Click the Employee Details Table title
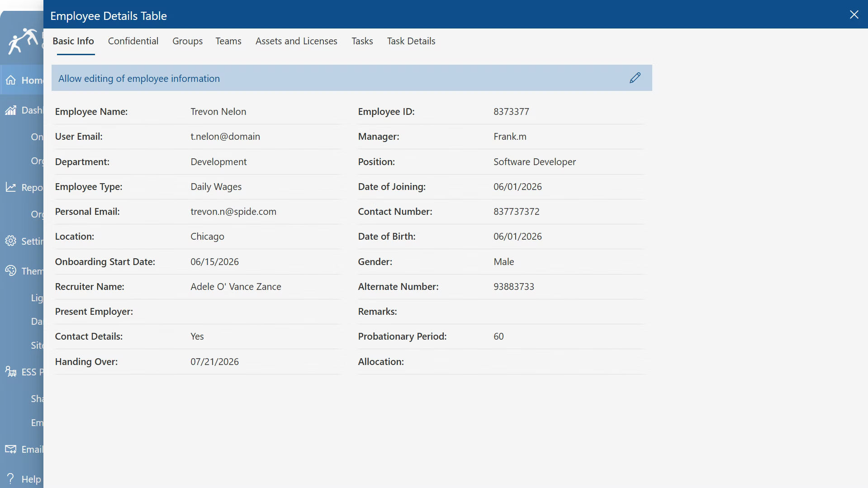 [109, 16]
